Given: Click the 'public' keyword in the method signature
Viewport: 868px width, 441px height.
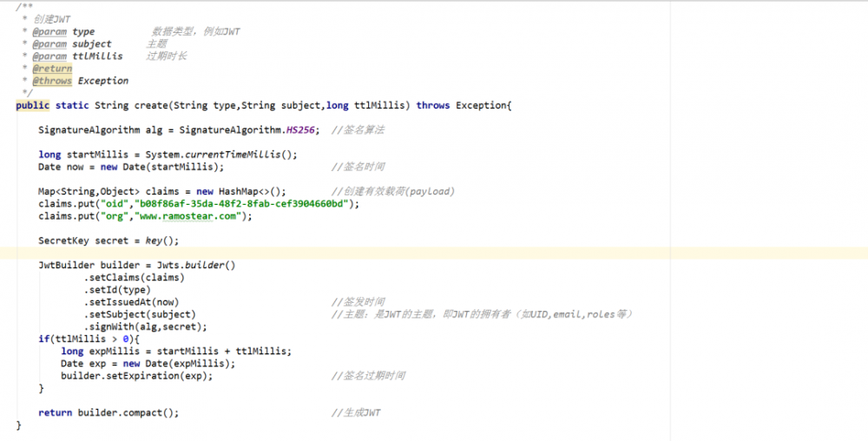Looking at the screenshot, I should (33, 105).
